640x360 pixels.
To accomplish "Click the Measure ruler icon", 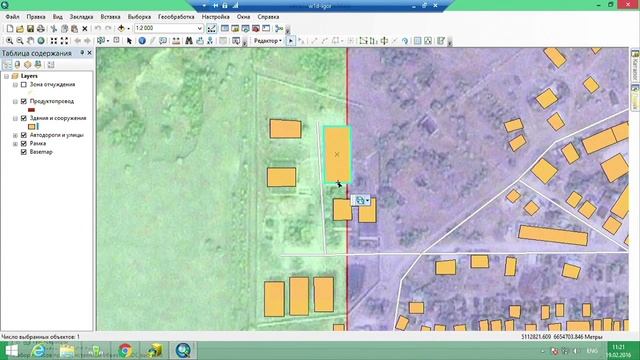I will point(176,41).
